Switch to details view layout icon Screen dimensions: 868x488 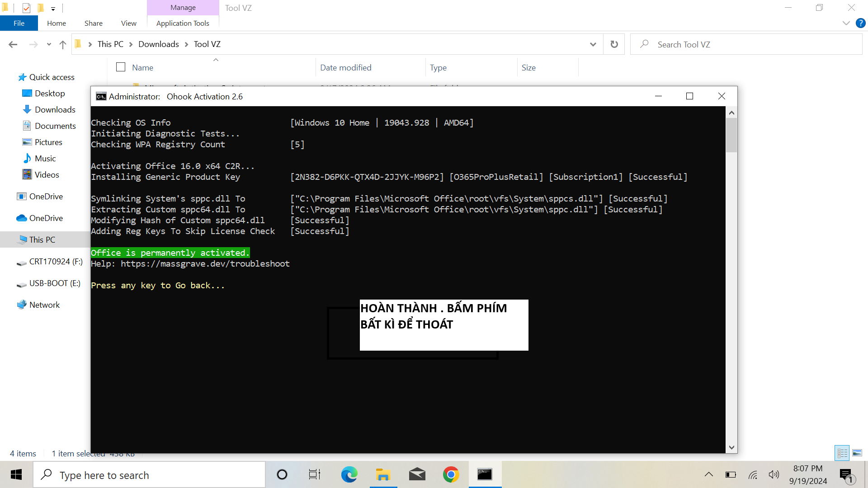(842, 453)
